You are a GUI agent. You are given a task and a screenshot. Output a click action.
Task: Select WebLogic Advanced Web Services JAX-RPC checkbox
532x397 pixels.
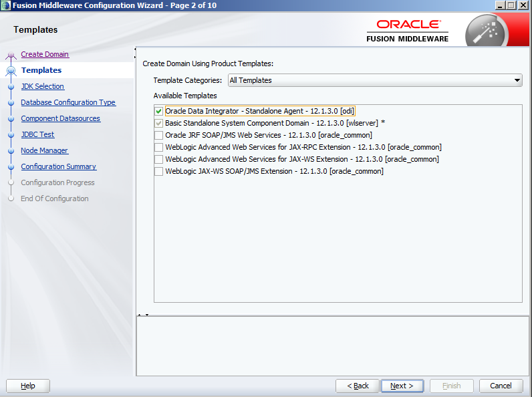point(158,148)
